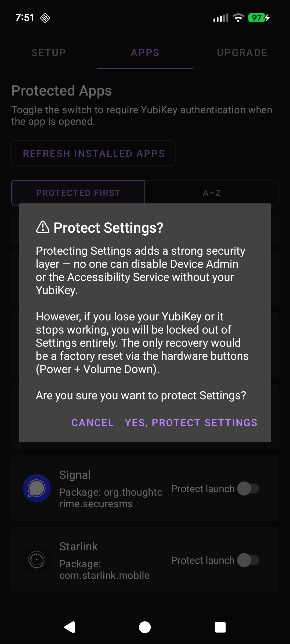
Task: Click the warning triangle in the dialog
Action: [x=42, y=227]
